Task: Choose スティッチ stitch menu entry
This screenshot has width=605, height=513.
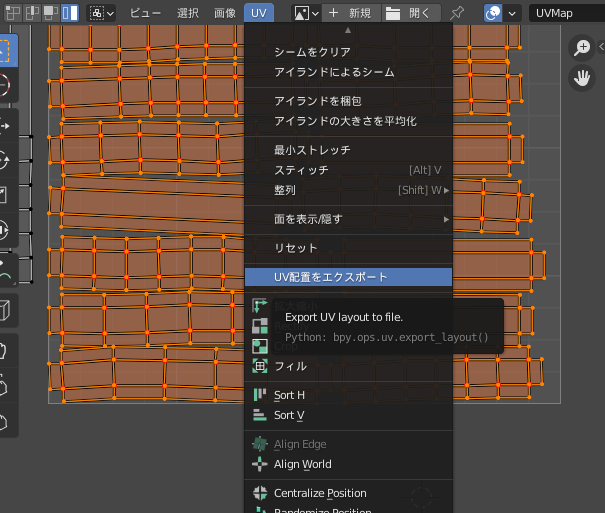Action: tap(348, 170)
